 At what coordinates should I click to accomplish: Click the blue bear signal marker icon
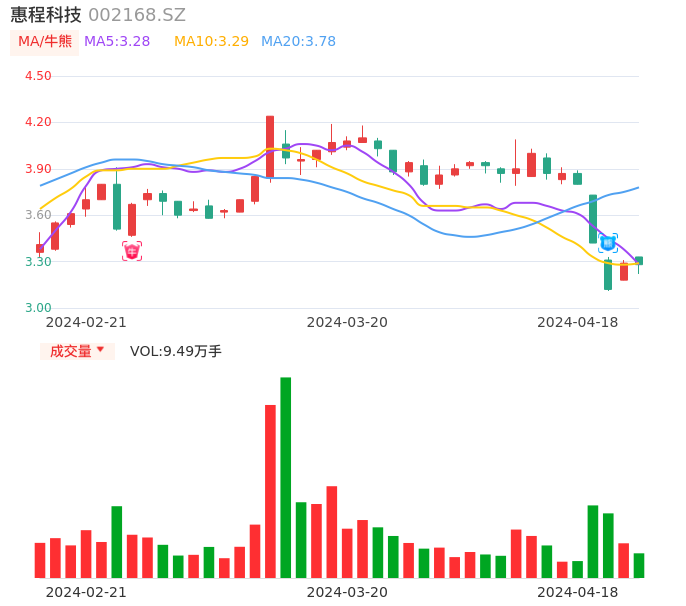[x=608, y=243]
